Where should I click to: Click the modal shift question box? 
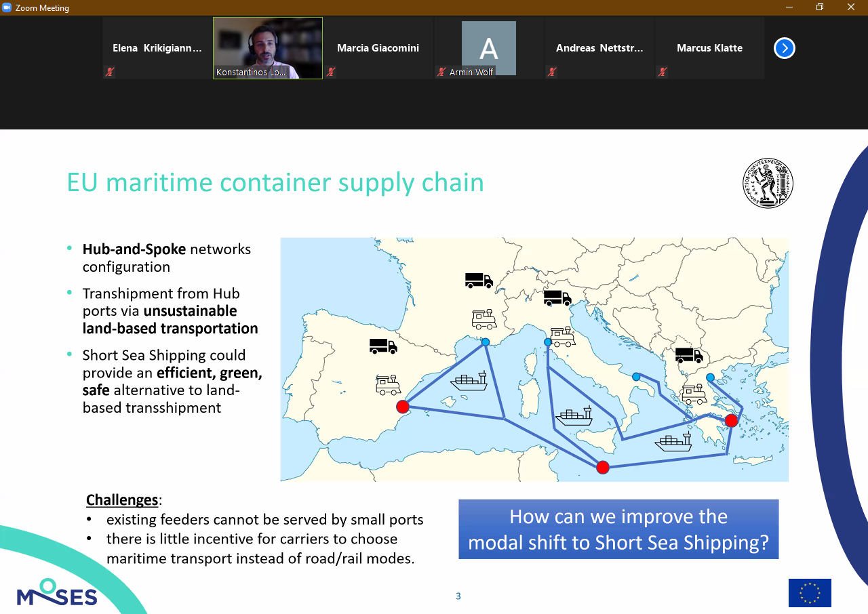[618, 529]
